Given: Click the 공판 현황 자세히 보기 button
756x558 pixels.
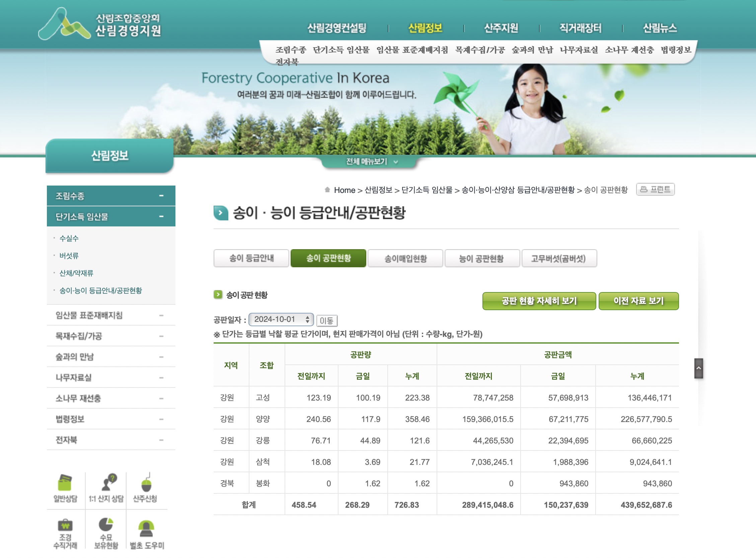Looking at the screenshot, I should [x=539, y=301].
